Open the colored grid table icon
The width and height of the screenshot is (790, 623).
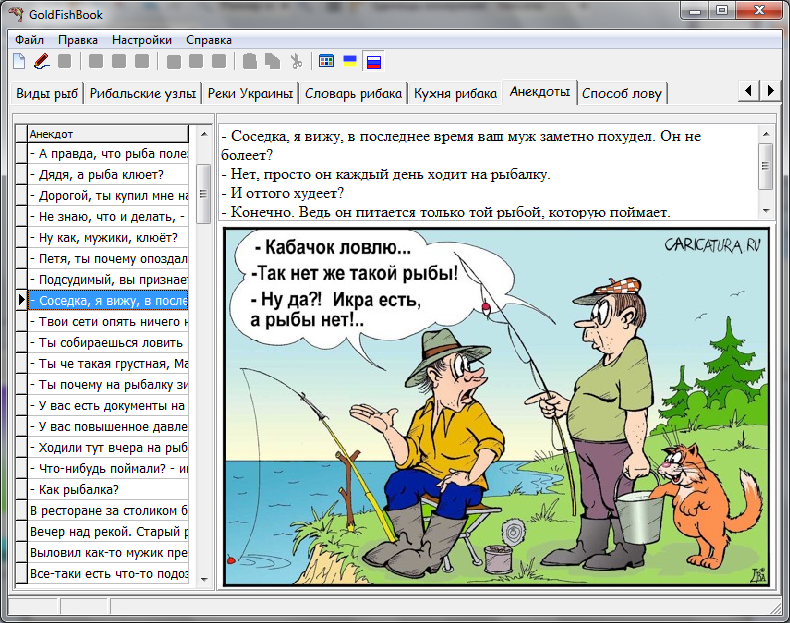pos(326,61)
